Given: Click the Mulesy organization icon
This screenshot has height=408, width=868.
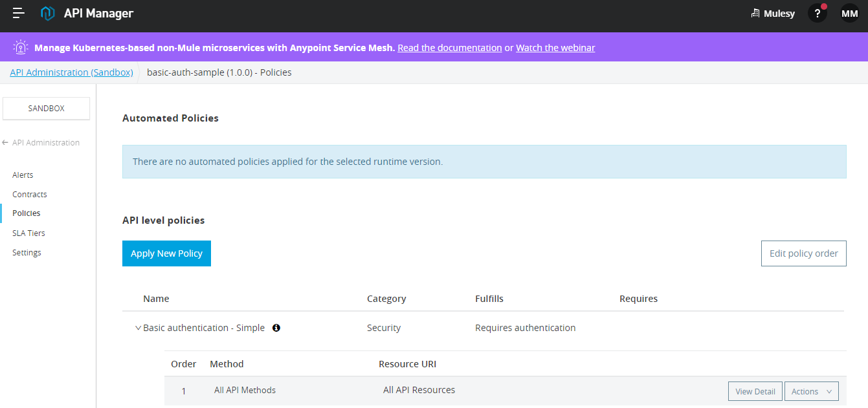Looking at the screenshot, I should pos(755,14).
